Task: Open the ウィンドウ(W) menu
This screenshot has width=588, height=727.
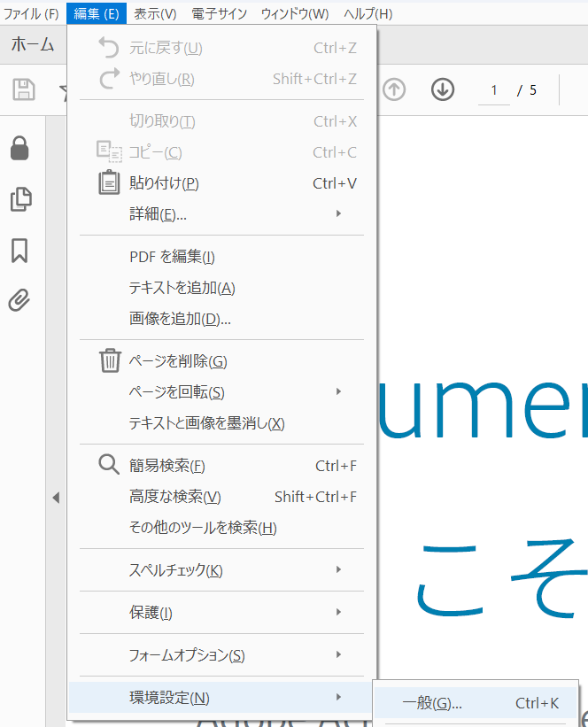Action: [295, 13]
